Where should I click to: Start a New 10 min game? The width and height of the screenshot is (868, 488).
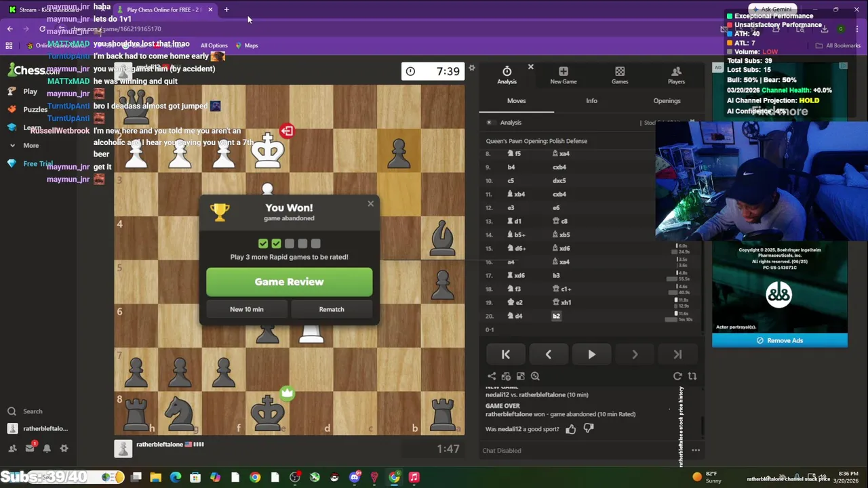(247, 309)
